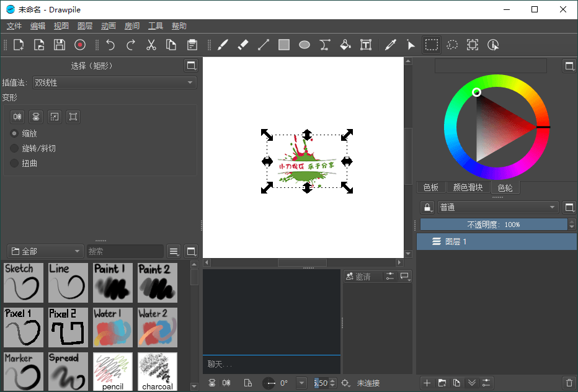Viewport: 578px width, 392px height.
Task: Select the 扭曲 radio button
Action: point(14,162)
